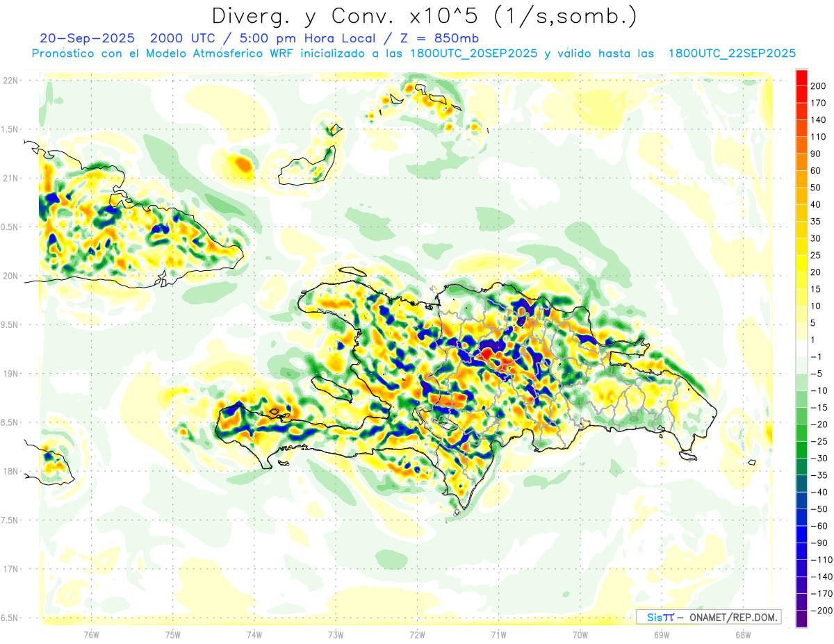The width and height of the screenshot is (834, 644).
Task: Click the "SisTT - ONAMET/REP.DOM." label box
Action: pyautogui.click(x=709, y=617)
